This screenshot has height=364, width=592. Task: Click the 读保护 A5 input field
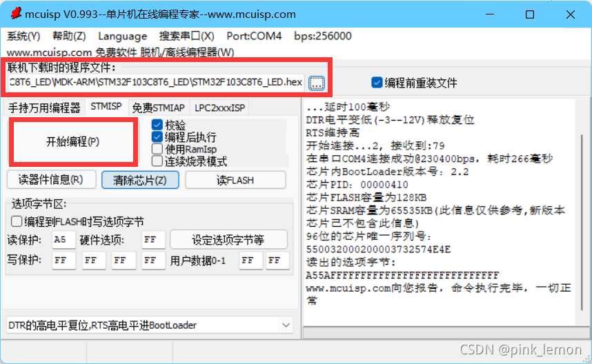[63, 239]
